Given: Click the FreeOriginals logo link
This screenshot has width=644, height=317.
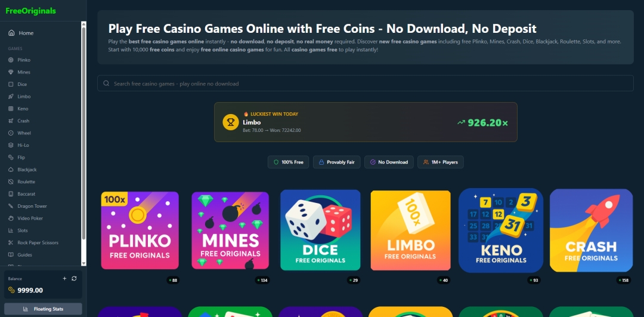Looking at the screenshot, I should pyautogui.click(x=31, y=11).
